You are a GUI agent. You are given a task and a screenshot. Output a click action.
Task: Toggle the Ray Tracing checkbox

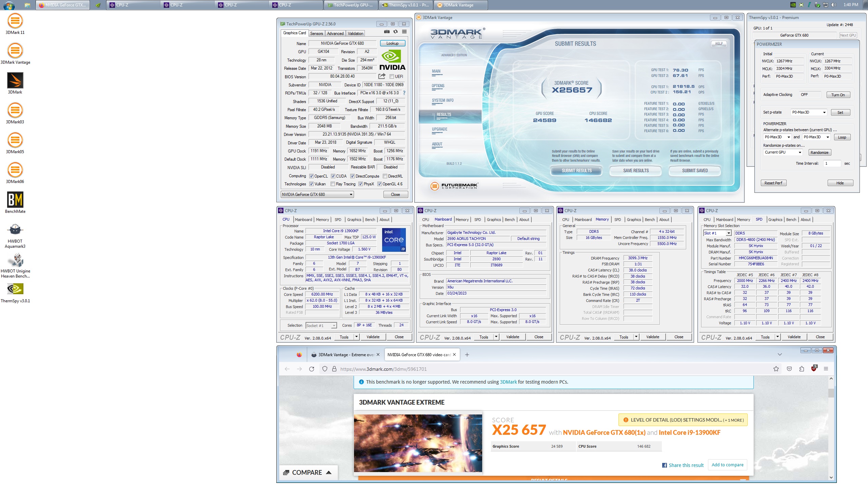pos(333,184)
